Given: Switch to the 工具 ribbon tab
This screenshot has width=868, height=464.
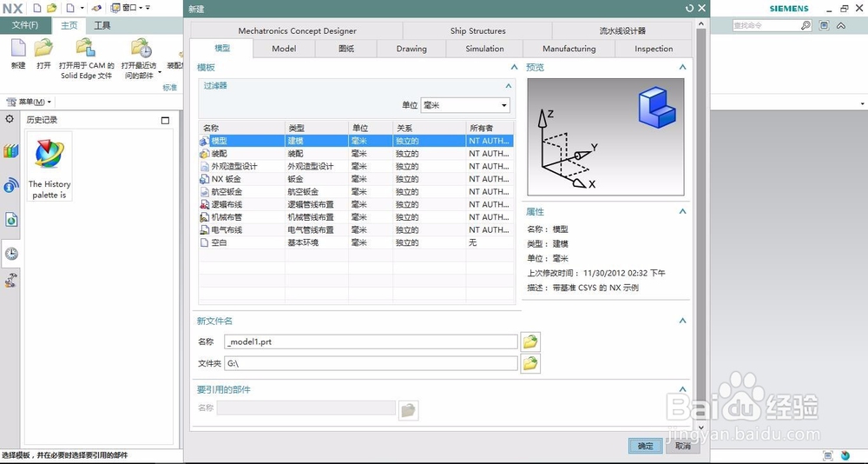Looking at the screenshot, I should 102,25.
